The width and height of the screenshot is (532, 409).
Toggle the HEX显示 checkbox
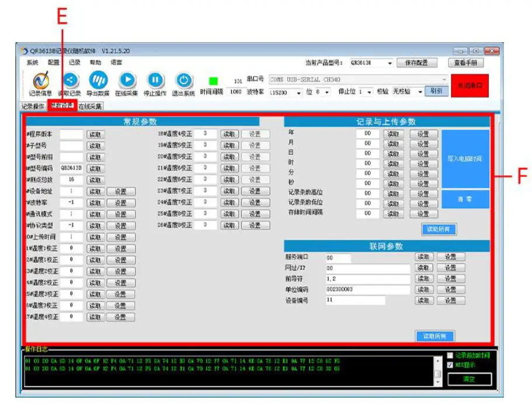[x=450, y=365]
